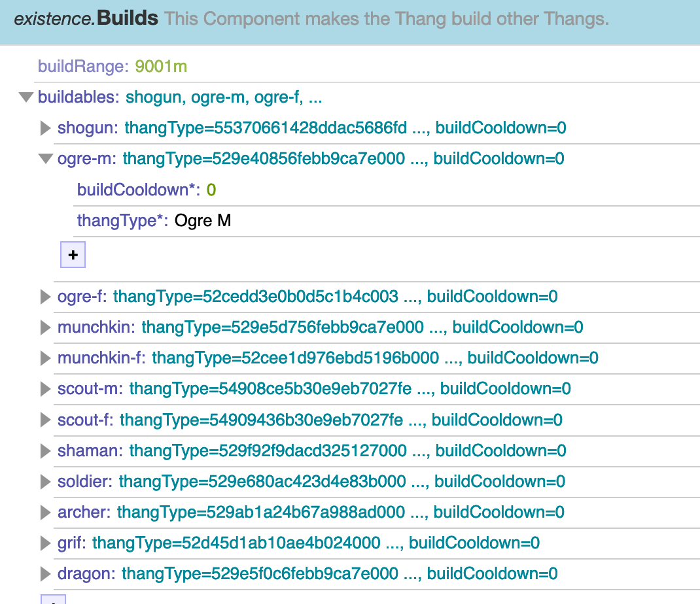Click the shogun thangType=55370661428ddac5686fd summary
Viewport: 700px width, 604px height.
pyautogui.click(x=266, y=128)
